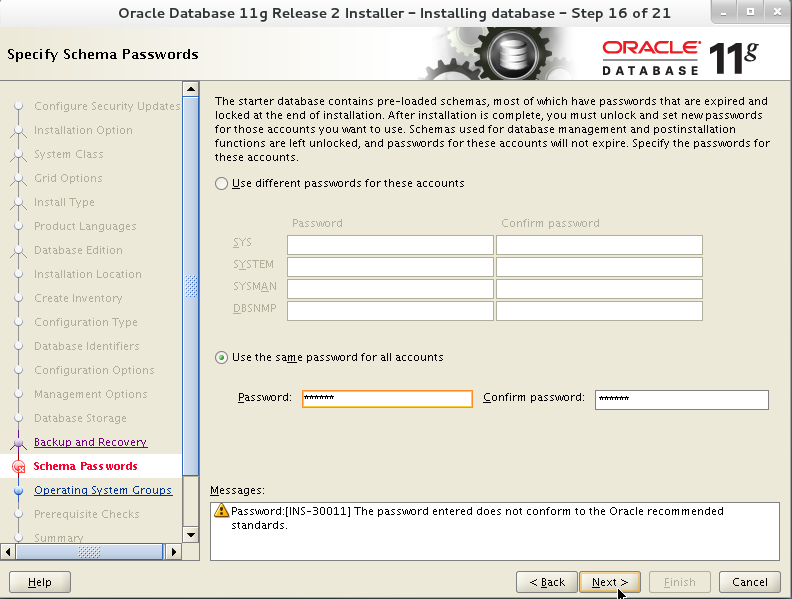Click 'Installation Location' step text
Image resolution: width=792 pixels, height=599 pixels.
88,274
